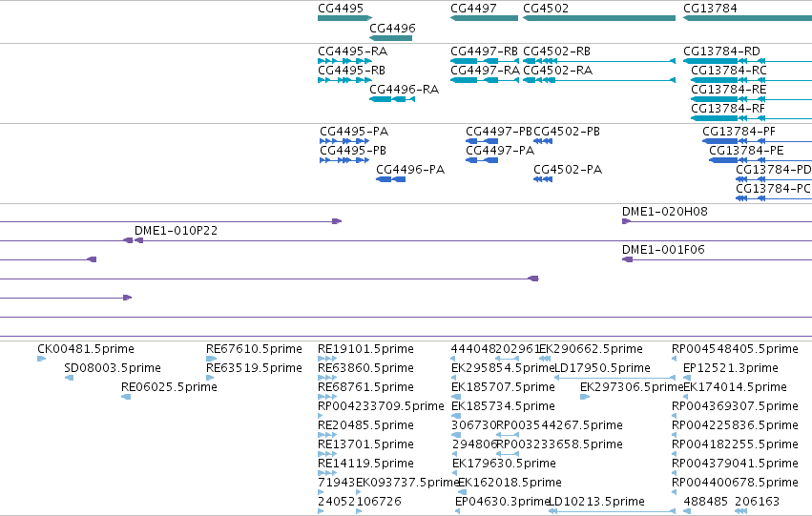Select the CG13784-PC protein
The image size is (812, 516).
click(774, 198)
